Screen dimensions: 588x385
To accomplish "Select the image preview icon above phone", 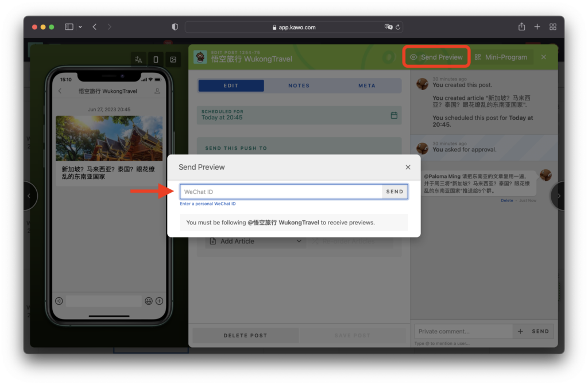I will point(173,60).
